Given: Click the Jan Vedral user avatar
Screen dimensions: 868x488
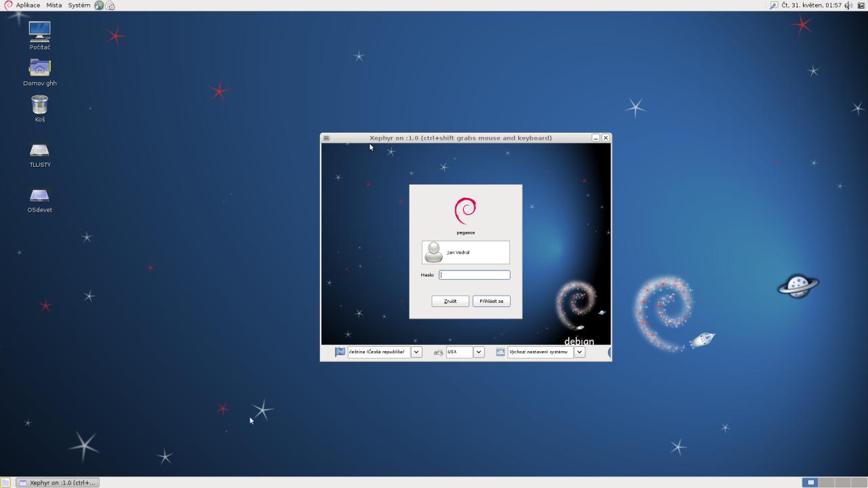Looking at the screenshot, I should pyautogui.click(x=433, y=252).
